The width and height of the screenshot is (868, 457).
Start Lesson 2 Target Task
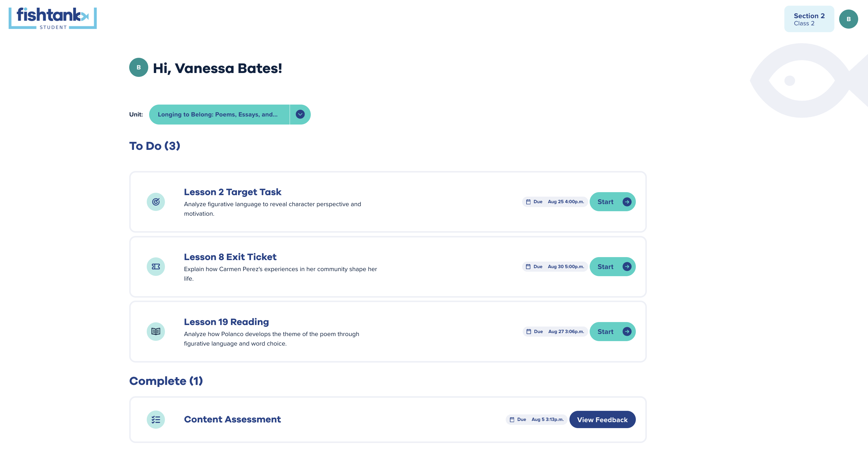(x=613, y=202)
